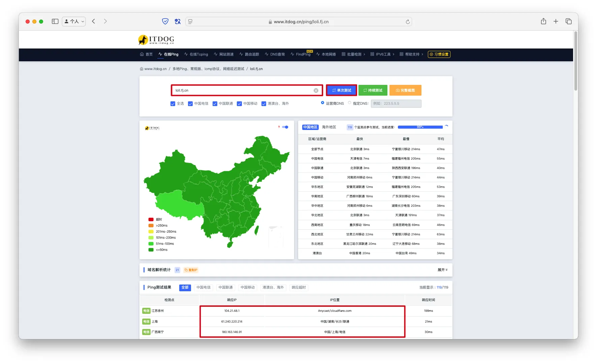Click the Safari sidebar toggle icon
The image size is (597, 364).
pyautogui.click(x=55, y=22)
